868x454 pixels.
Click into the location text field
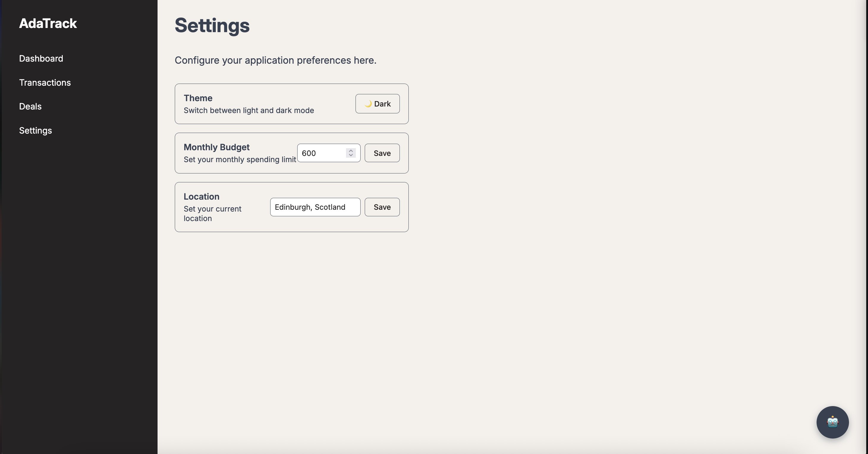(x=315, y=207)
